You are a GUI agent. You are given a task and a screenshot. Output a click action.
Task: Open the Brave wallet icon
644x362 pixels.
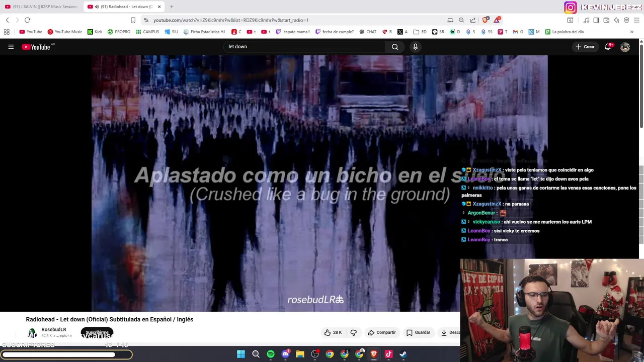[x=606, y=20]
